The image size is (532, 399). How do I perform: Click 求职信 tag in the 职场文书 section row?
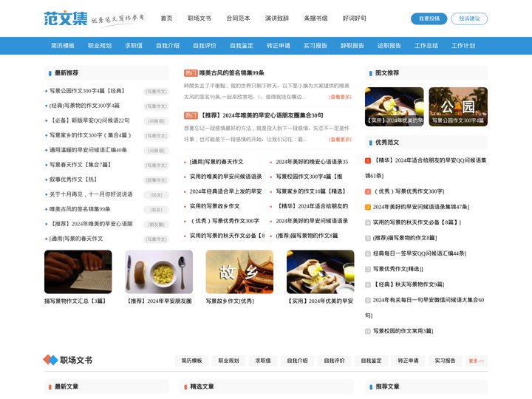point(263,361)
